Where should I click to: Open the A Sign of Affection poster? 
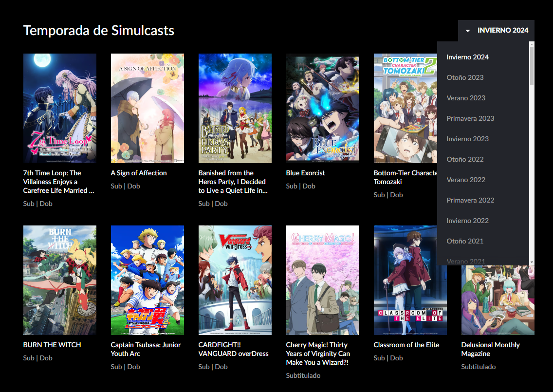click(x=147, y=108)
